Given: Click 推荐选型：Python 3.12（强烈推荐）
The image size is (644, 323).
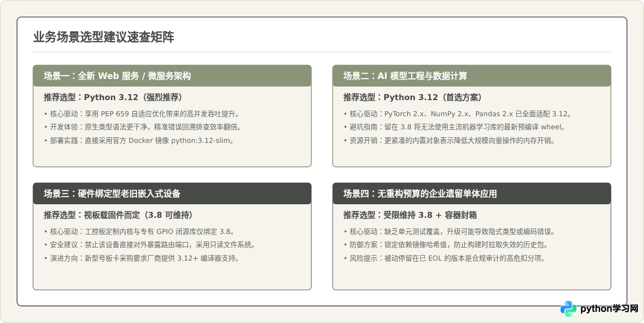Looking at the screenshot, I should (x=116, y=97).
